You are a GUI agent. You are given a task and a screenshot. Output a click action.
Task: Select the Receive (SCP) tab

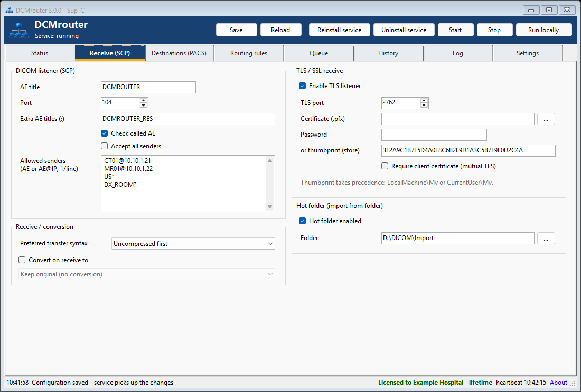click(110, 53)
